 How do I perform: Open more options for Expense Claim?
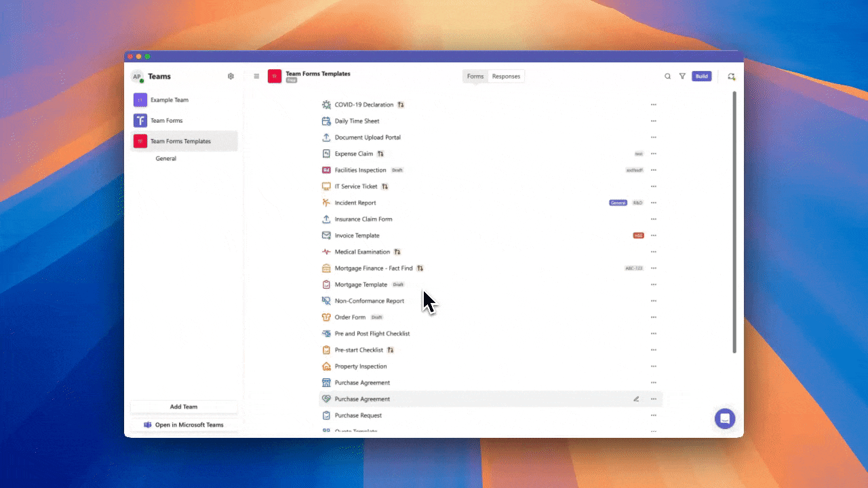(x=654, y=154)
